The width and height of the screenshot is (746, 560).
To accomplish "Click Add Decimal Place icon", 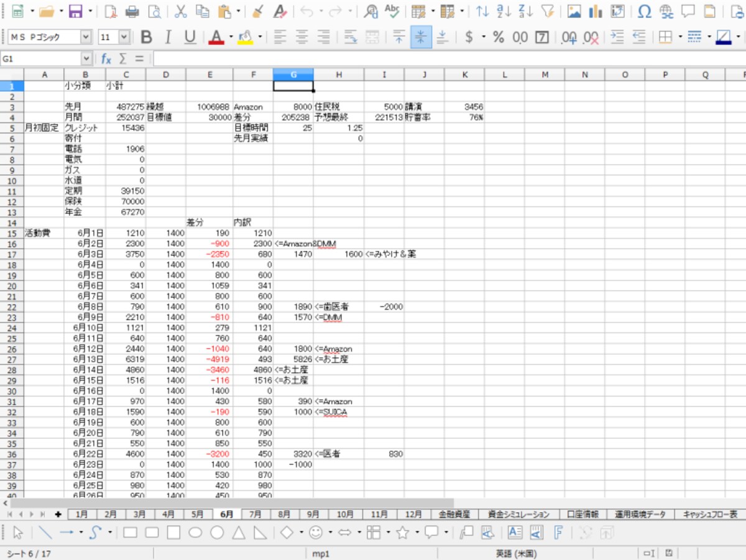I will (569, 37).
